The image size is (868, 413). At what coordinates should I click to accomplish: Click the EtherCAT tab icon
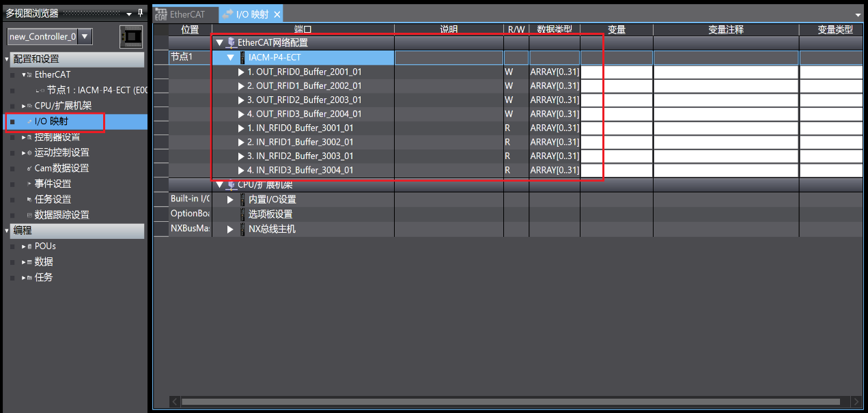pos(161,14)
